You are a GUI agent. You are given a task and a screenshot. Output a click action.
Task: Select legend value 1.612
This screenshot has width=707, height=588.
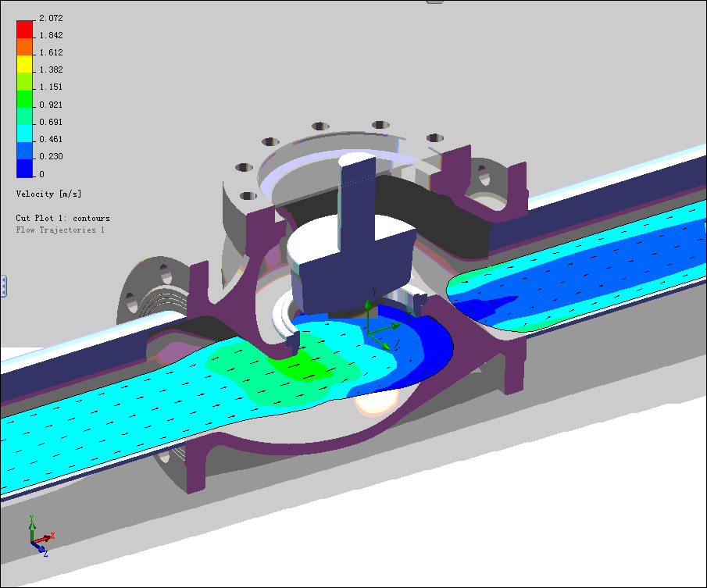click(51, 52)
